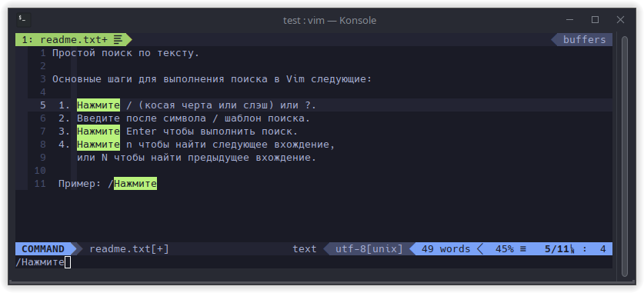Click the buffers label in tabline
Screen dimensions: 644x293
tap(584, 40)
